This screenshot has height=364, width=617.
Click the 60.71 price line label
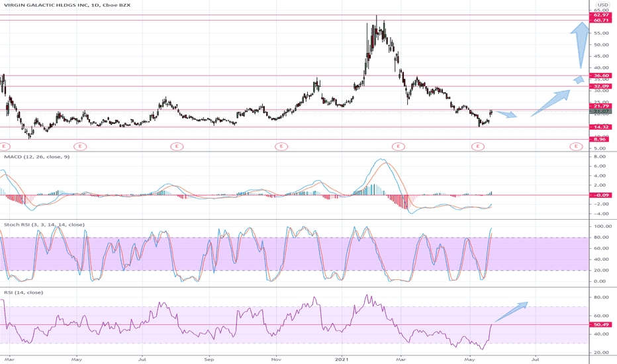click(x=600, y=20)
